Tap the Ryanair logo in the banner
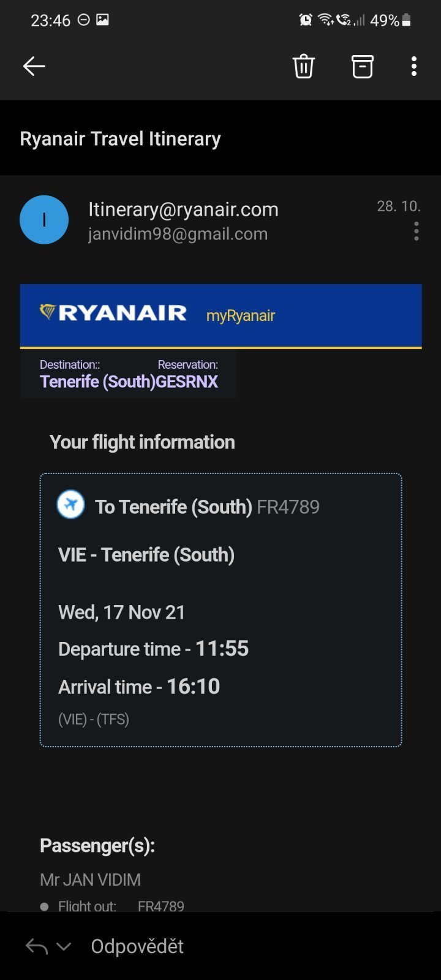 pyautogui.click(x=114, y=313)
